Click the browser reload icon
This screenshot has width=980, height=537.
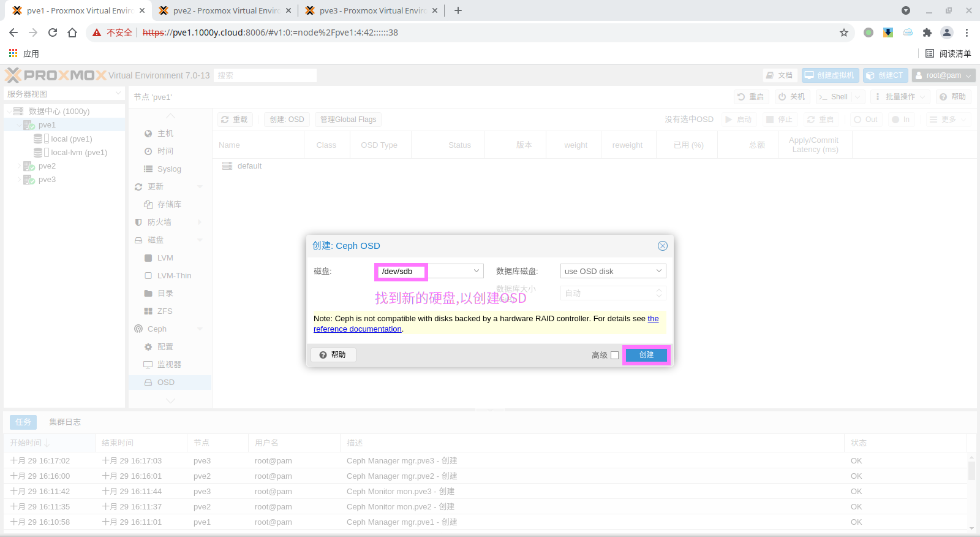(53, 32)
